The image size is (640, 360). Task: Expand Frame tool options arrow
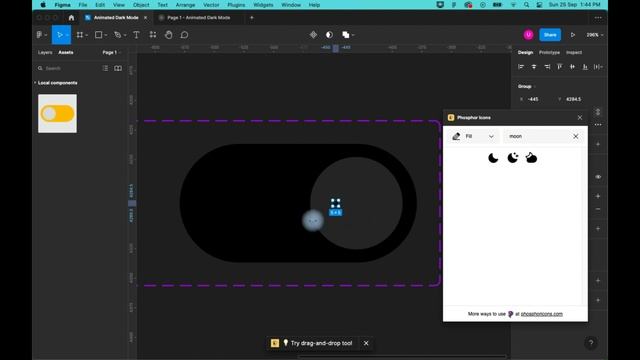pyautogui.click(x=87, y=36)
